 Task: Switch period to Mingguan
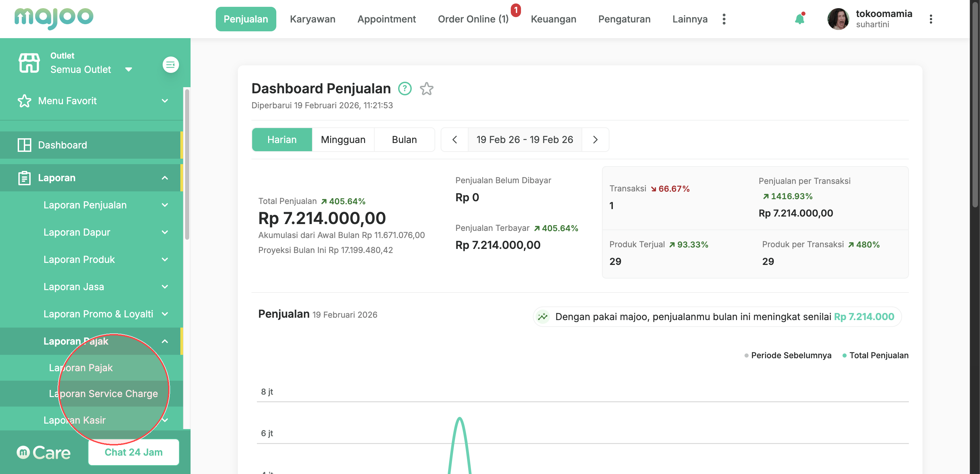click(x=343, y=140)
